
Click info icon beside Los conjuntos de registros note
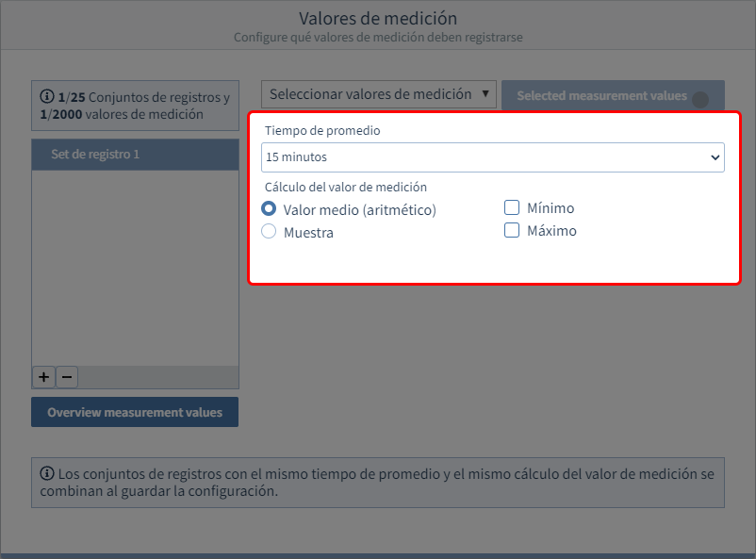pos(47,473)
